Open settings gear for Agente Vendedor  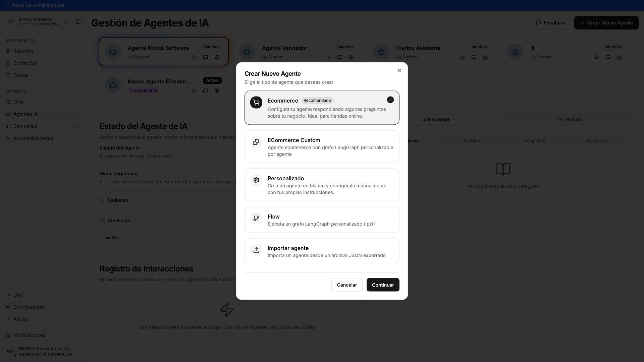351,57
